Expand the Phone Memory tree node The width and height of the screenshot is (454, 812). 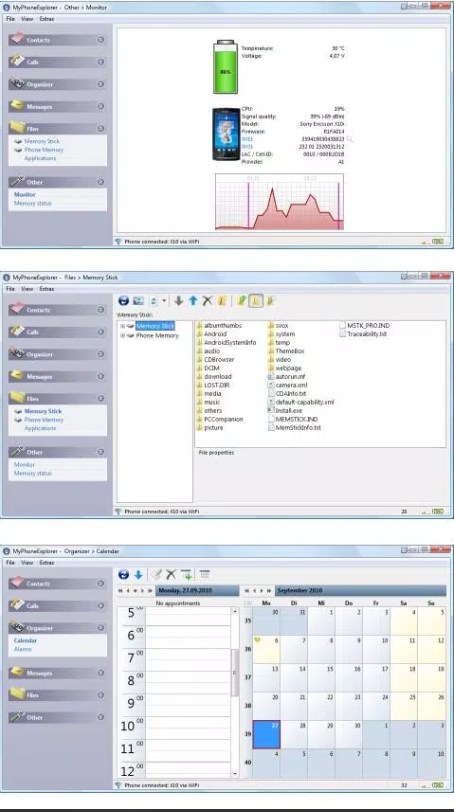[123, 336]
